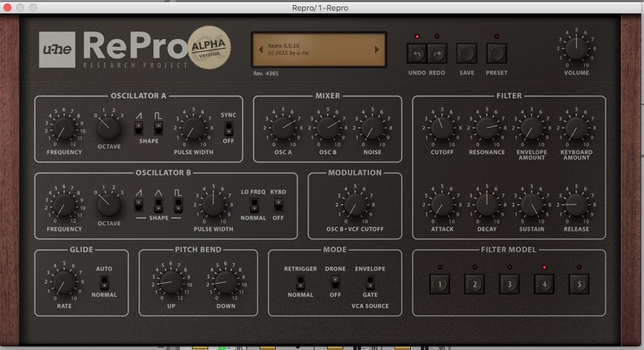Open the Preset browser button

(x=497, y=53)
